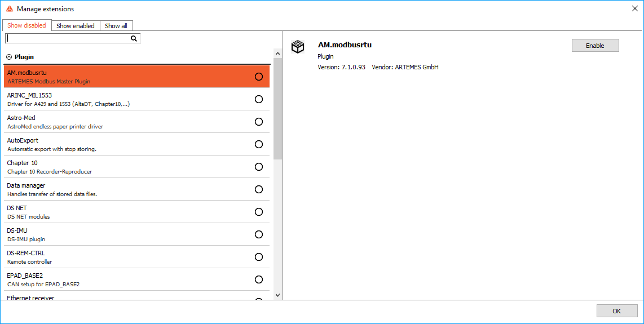Click the scrollbar down arrow

(277, 295)
